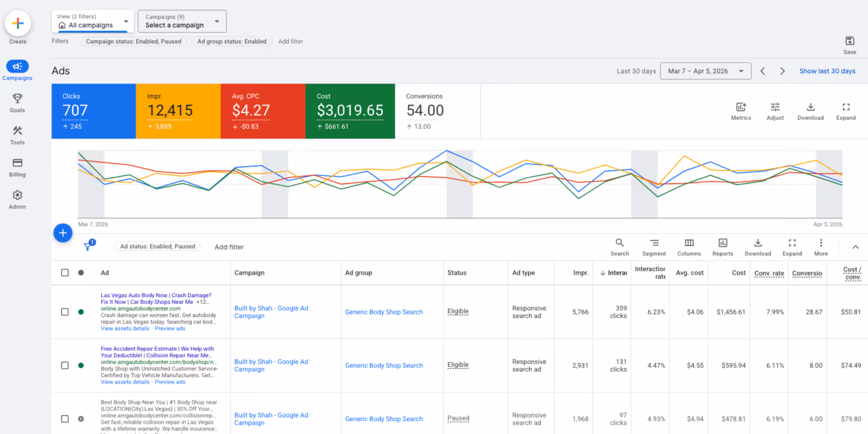868x434 pixels.
Task: Sort by the Campaign column header
Action: click(249, 273)
